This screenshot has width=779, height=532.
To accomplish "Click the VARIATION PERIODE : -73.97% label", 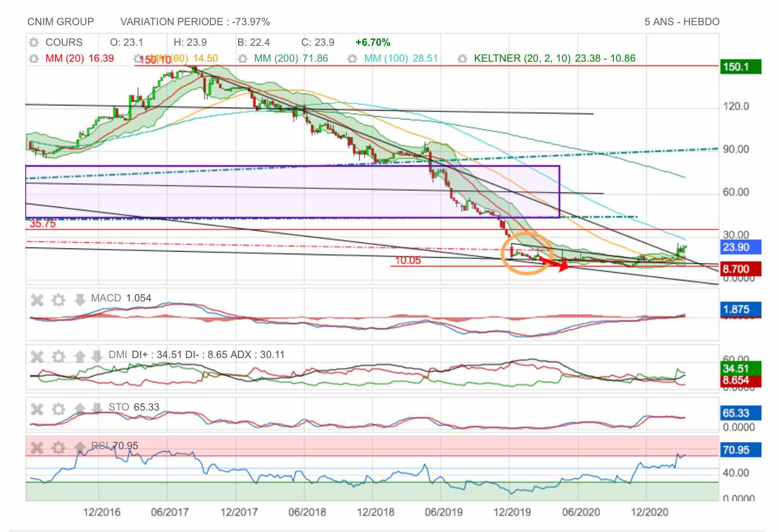I will (x=195, y=22).
